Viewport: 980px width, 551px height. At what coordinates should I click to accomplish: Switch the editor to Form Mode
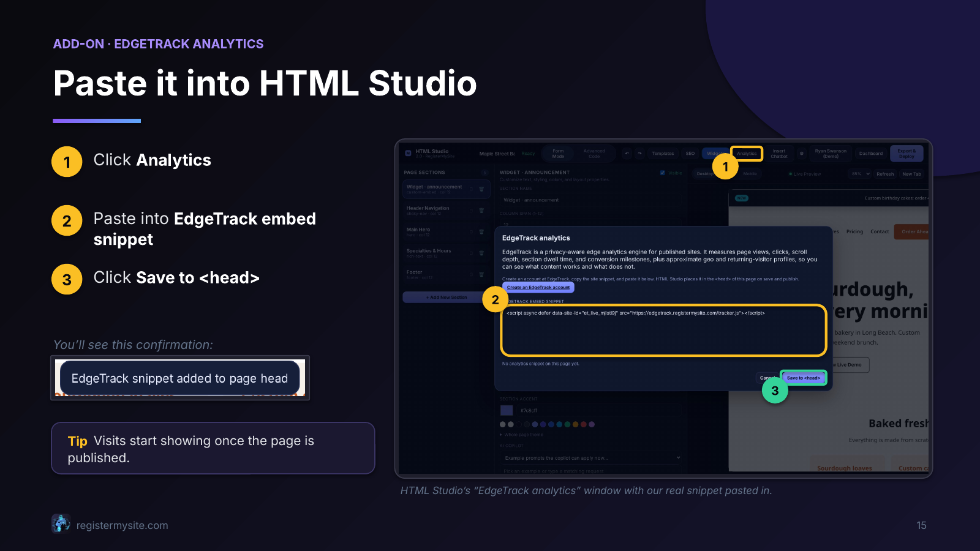[x=558, y=154]
